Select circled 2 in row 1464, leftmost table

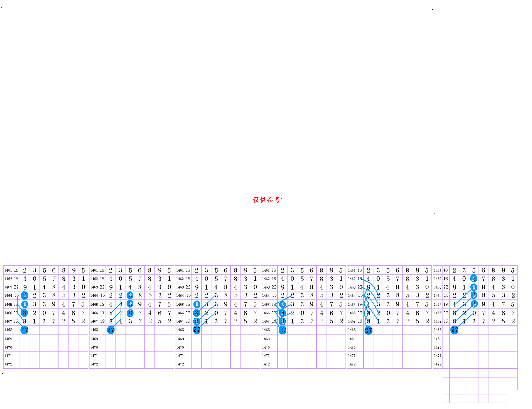(25, 296)
